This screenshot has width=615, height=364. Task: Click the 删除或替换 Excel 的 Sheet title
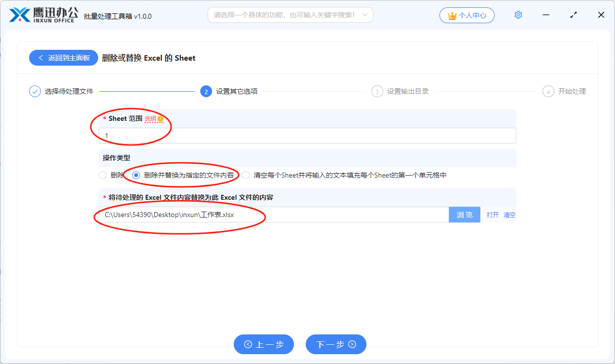click(149, 58)
